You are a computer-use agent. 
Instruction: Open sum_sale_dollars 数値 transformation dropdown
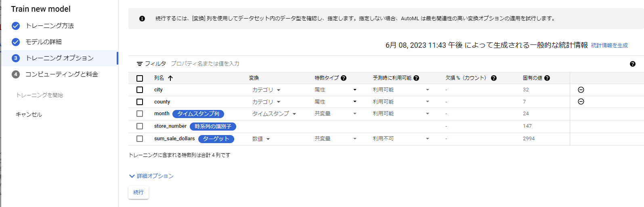pos(261,139)
